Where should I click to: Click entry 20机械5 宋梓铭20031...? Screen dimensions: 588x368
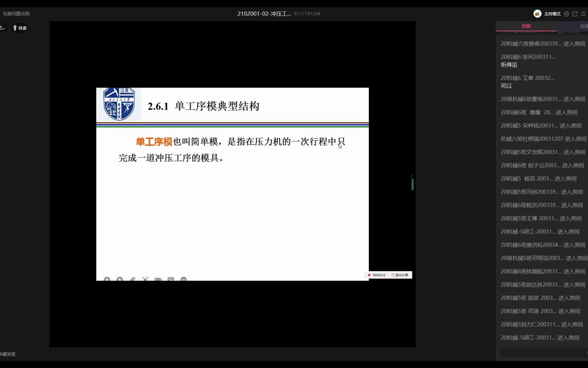(x=541, y=126)
